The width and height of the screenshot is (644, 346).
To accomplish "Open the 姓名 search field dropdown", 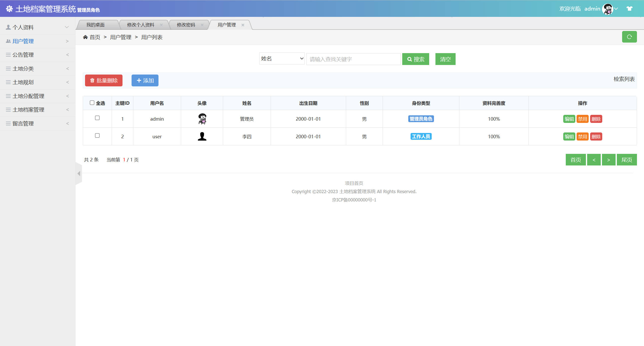I will tap(281, 58).
